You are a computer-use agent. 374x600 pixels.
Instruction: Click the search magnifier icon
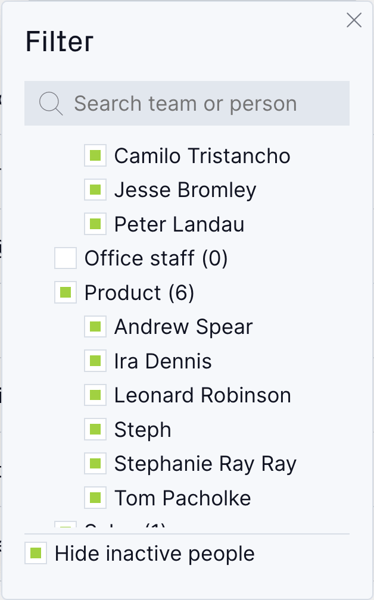click(51, 103)
